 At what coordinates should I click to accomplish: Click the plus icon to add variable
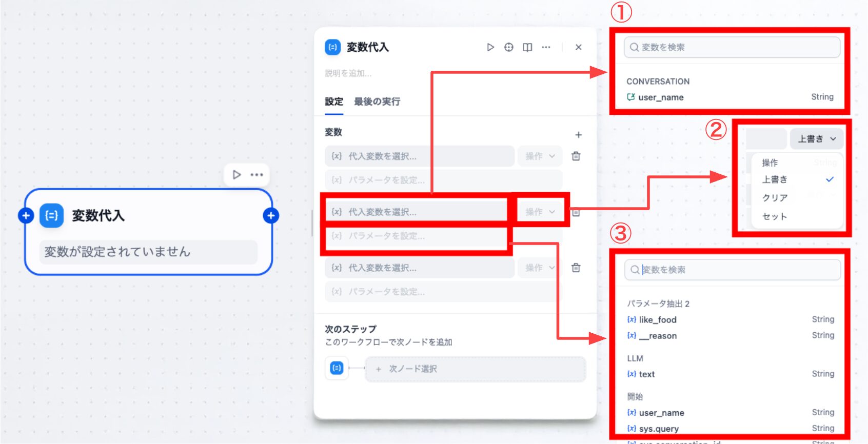tap(578, 135)
